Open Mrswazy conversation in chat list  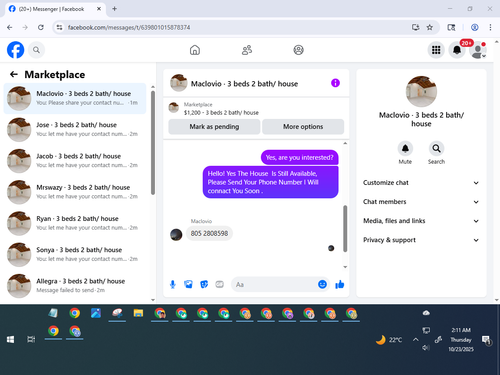pyautogui.click(x=75, y=192)
